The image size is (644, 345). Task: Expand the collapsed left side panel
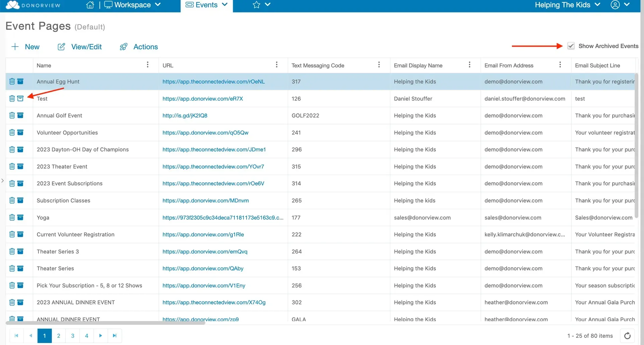click(x=3, y=181)
